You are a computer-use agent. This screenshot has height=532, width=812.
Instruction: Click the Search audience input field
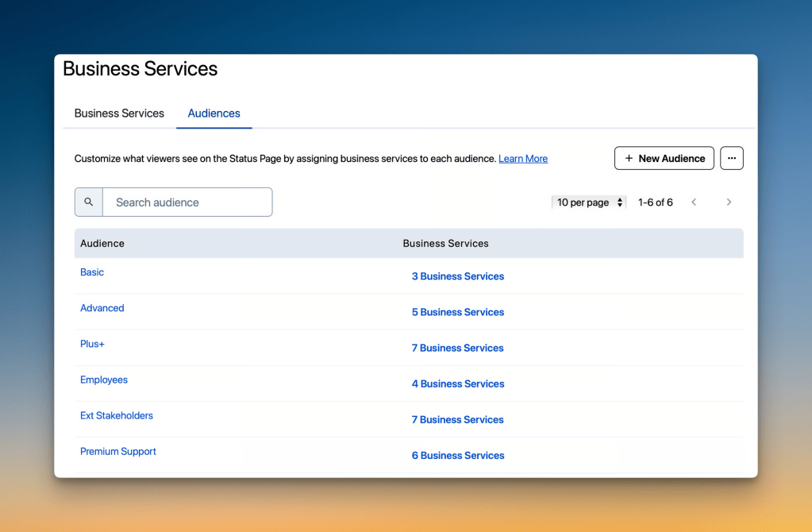coord(188,202)
